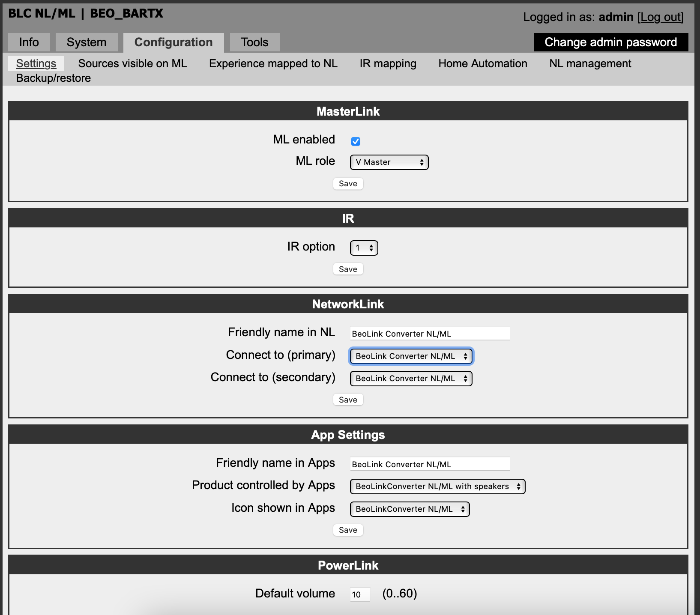This screenshot has width=700, height=615.
Task: Open the Home Automation page
Action: (x=483, y=63)
